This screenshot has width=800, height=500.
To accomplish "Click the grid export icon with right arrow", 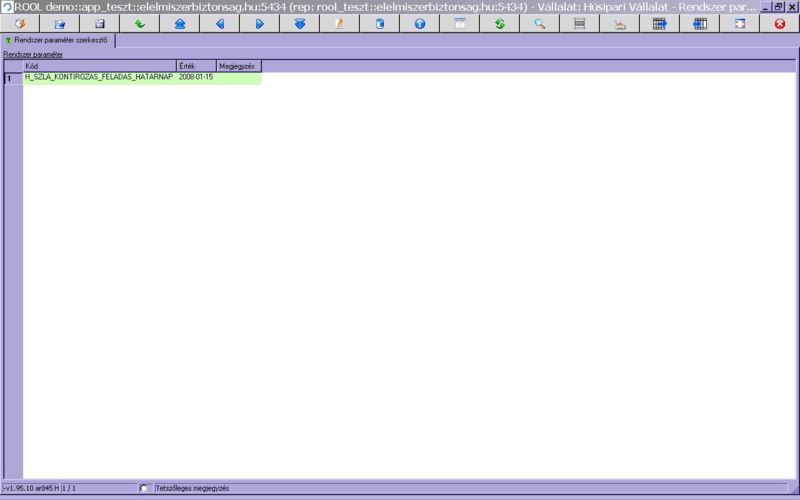I will pos(659,23).
